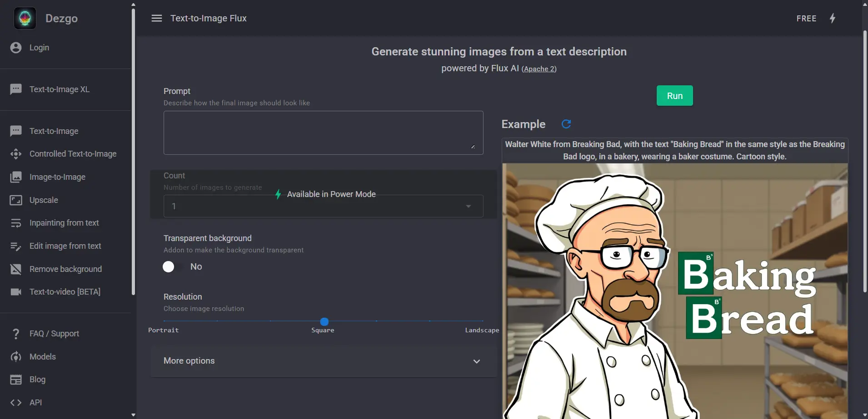Click the Upscale icon in sidebar

pos(16,200)
